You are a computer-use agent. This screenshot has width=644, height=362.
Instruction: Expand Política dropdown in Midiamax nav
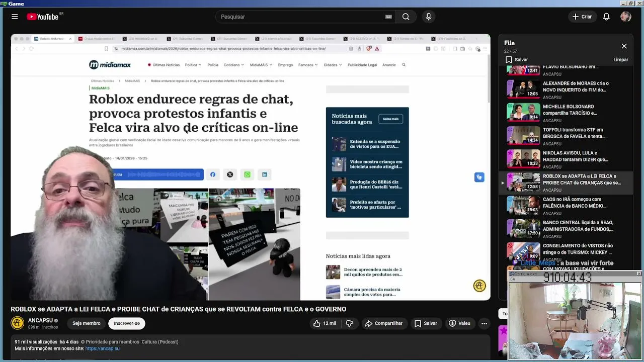[x=193, y=65]
